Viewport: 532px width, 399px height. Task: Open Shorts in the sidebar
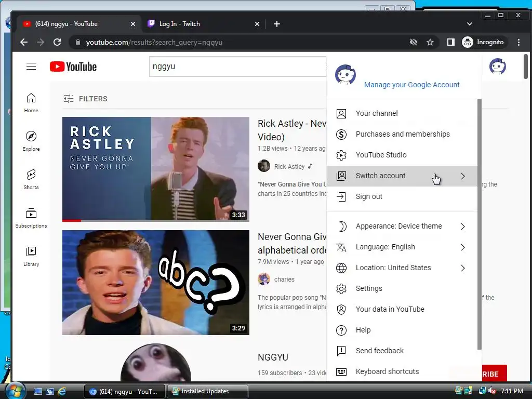coord(31,179)
